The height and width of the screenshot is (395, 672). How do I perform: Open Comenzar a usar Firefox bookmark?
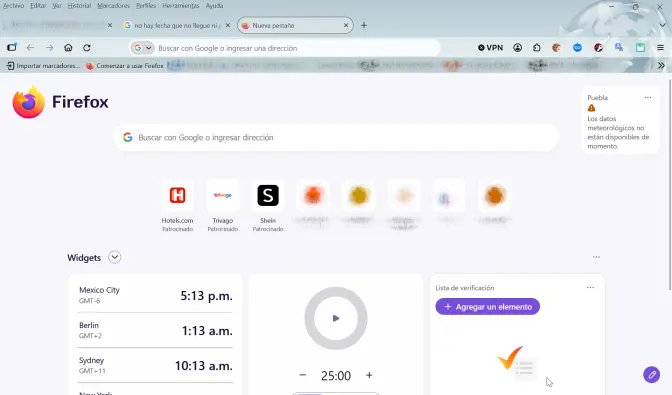click(x=125, y=66)
